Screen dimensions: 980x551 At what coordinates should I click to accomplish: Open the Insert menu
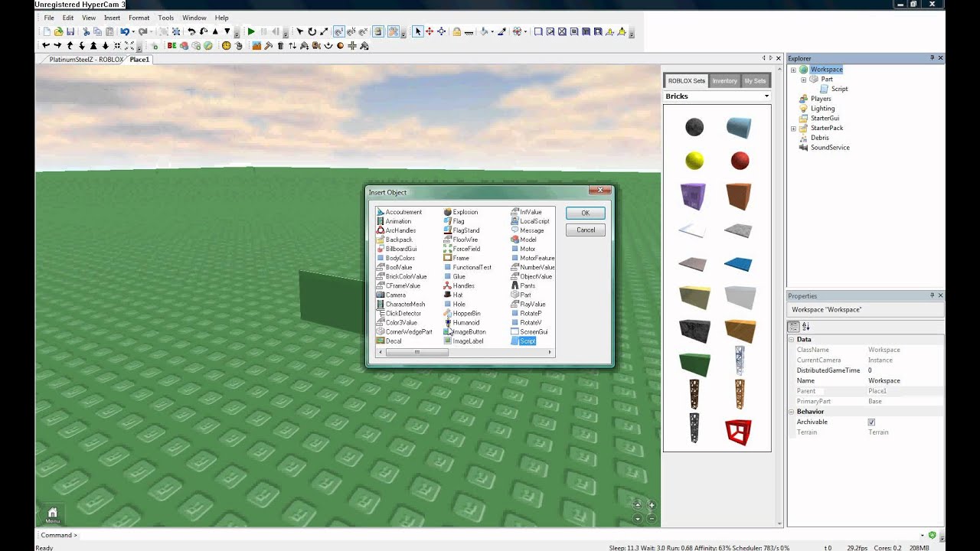pos(112,18)
